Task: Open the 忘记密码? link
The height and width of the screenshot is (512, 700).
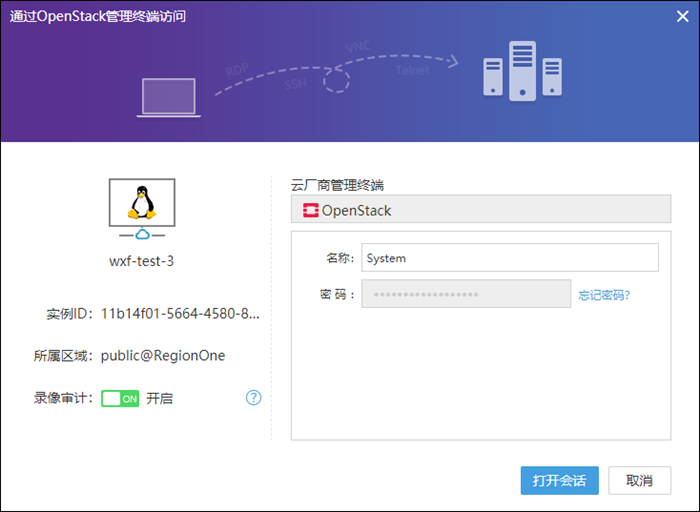Action: pyautogui.click(x=604, y=295)
